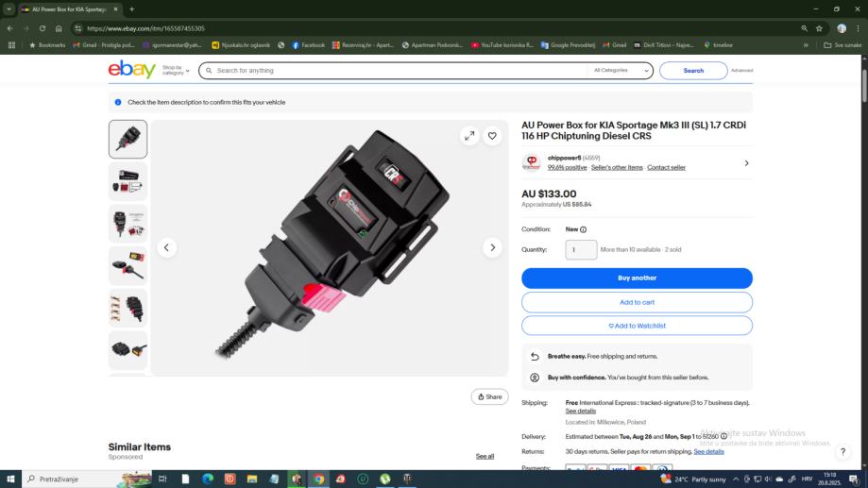Click the Quantity input box
Screen dimensions: 868x488
581,249
